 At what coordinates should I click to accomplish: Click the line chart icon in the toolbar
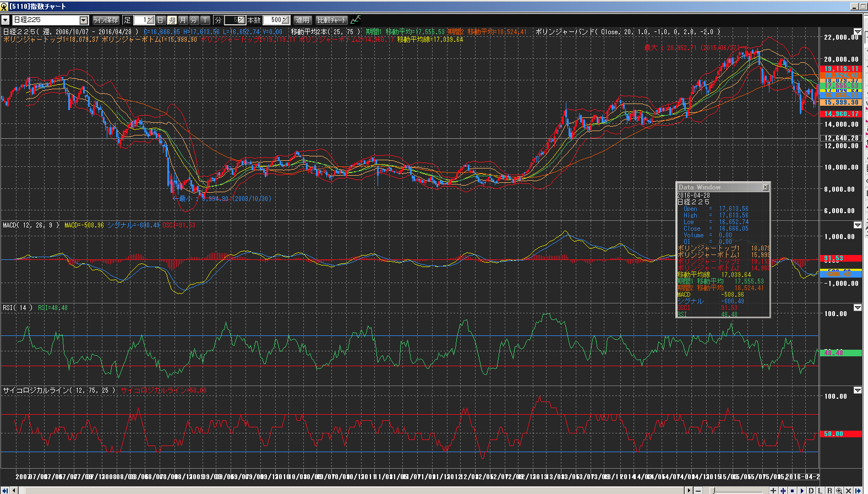pyautogui.click(x=356, y=20)
